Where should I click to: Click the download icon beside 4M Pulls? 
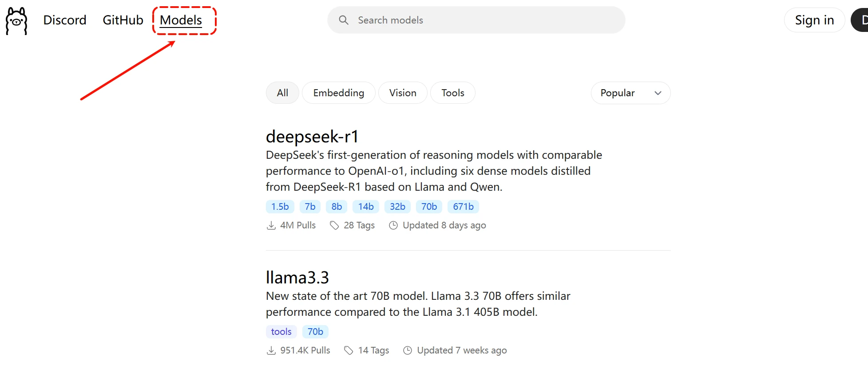(x=271, y=225)
